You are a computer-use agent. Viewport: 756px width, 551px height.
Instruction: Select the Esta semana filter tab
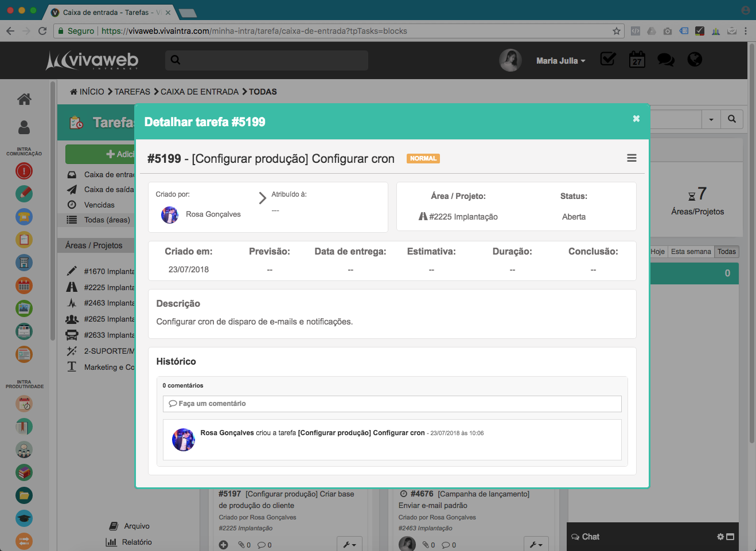point(691,252)
